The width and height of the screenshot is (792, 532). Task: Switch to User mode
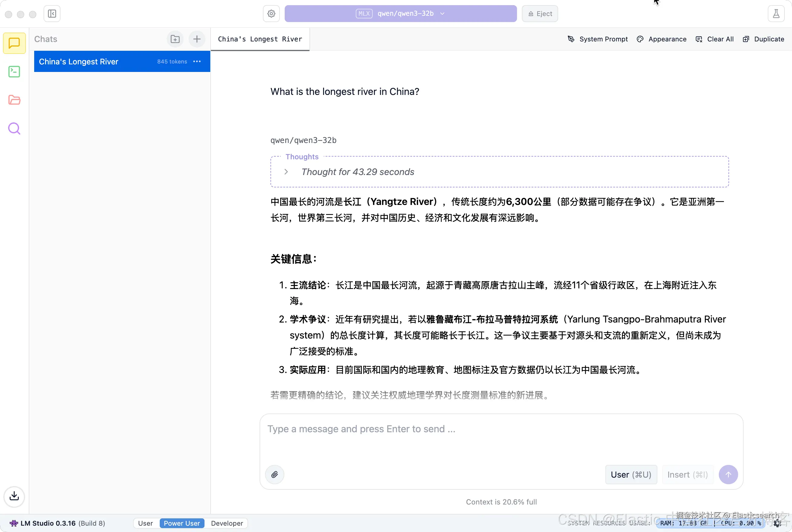click(145, 523)
